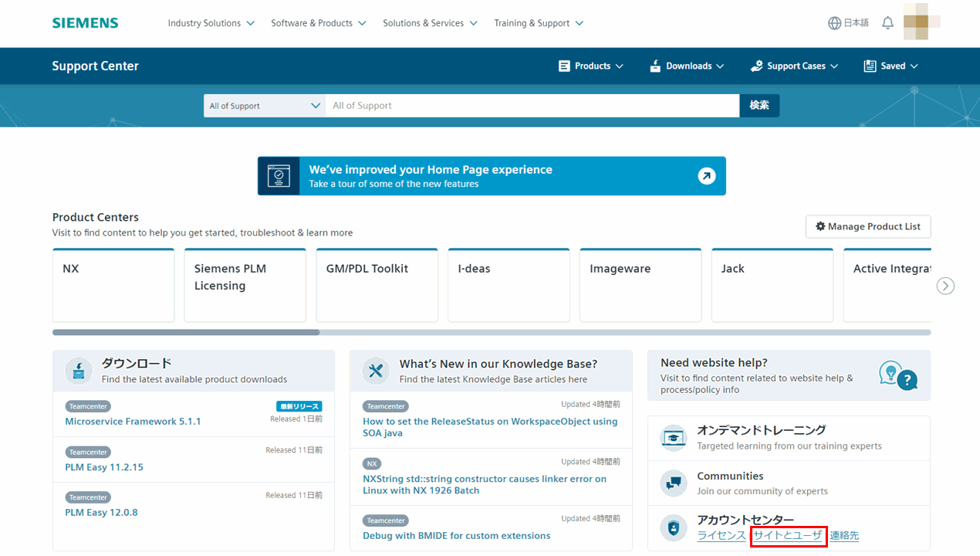
Task: Open the Imageware product card
Action: 641,285
